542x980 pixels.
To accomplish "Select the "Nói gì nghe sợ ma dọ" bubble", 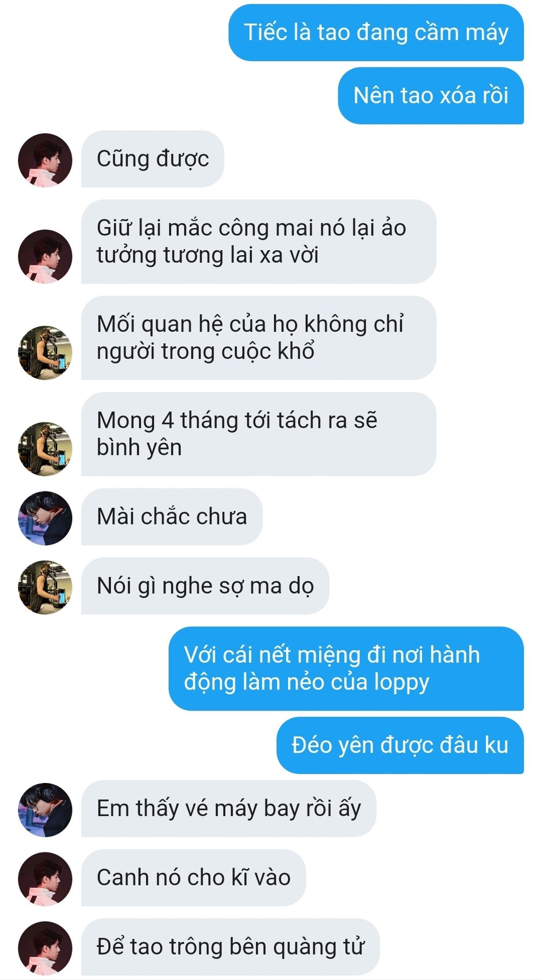I will coord(205,586).
